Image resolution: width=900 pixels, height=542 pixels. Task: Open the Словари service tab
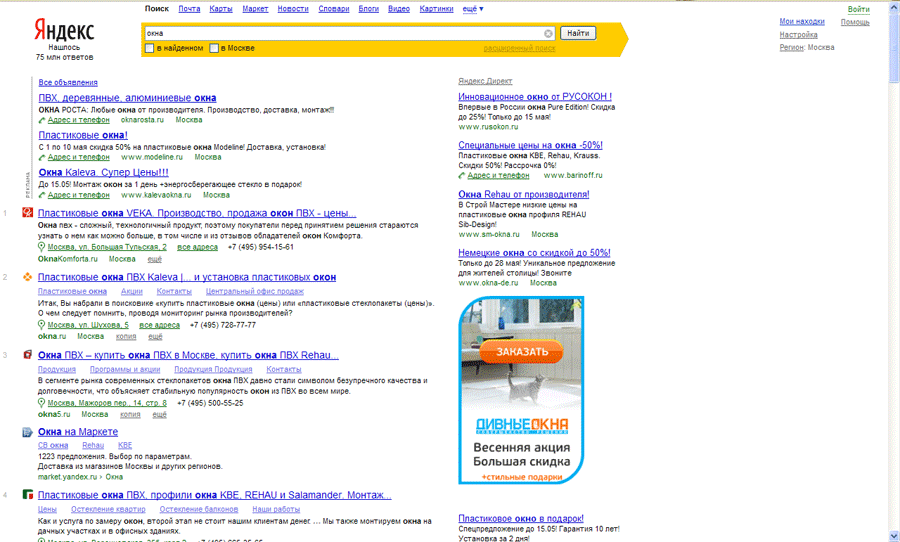(x=334, y=9)
